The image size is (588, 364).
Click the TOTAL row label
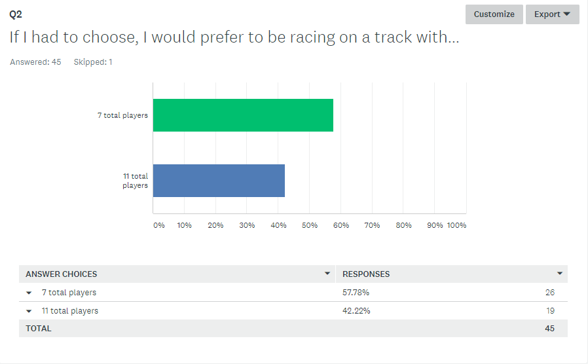point(39,329)
